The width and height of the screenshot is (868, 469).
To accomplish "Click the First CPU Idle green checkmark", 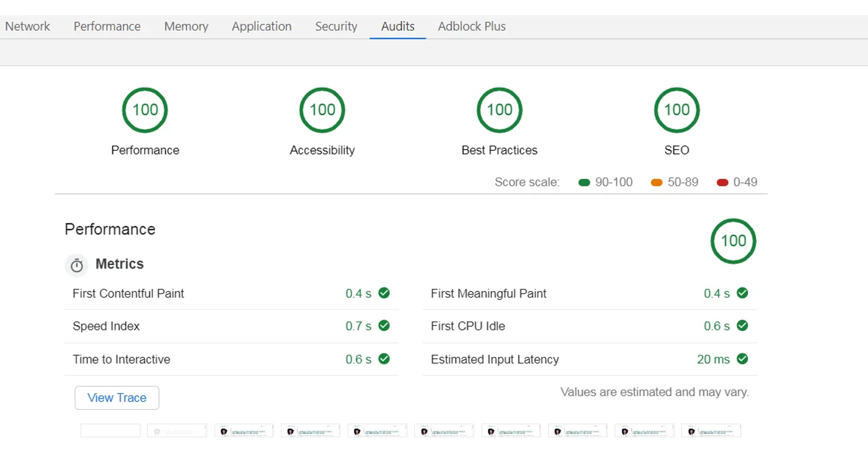I will [x=742, y=325].
